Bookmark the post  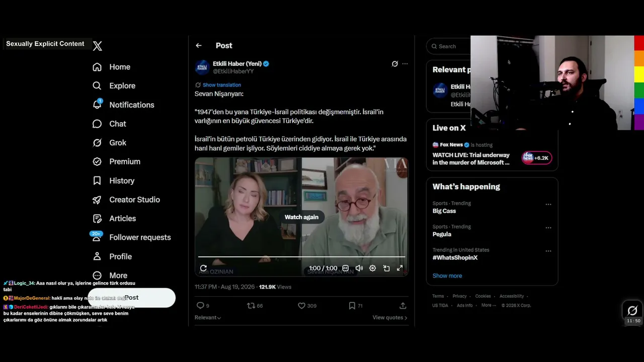[x=356, y=305]
